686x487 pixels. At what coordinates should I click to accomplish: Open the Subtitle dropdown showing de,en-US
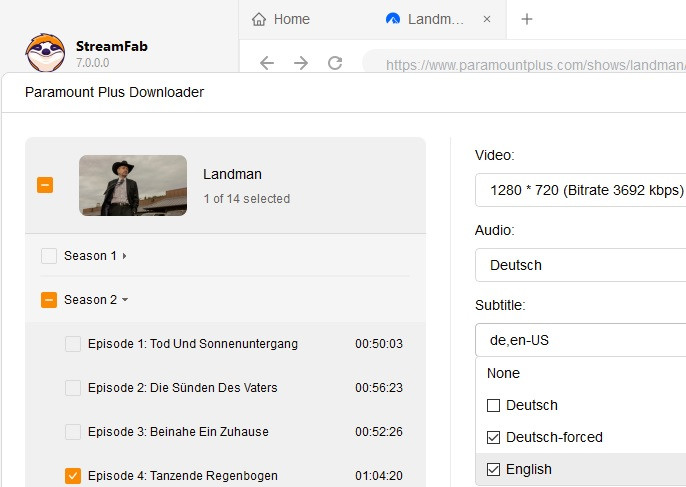point(581,340)
